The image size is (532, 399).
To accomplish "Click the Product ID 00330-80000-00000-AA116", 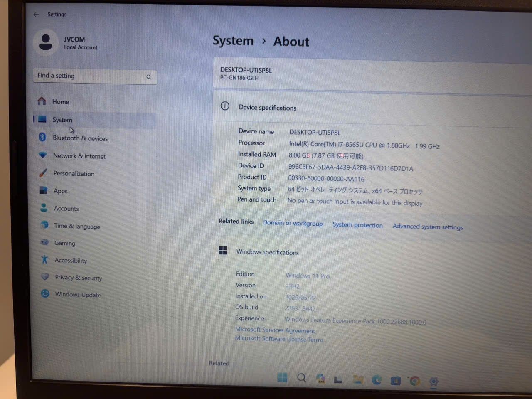I will point(326,179).
